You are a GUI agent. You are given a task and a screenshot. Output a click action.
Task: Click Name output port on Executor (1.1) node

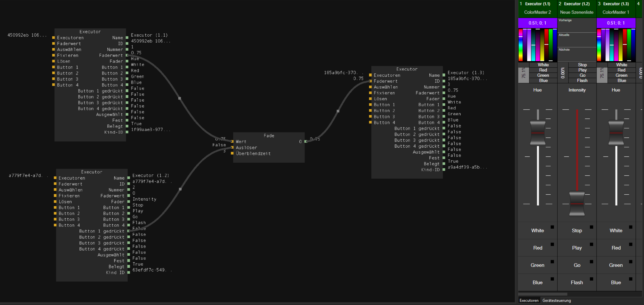(x=127, y=37)
